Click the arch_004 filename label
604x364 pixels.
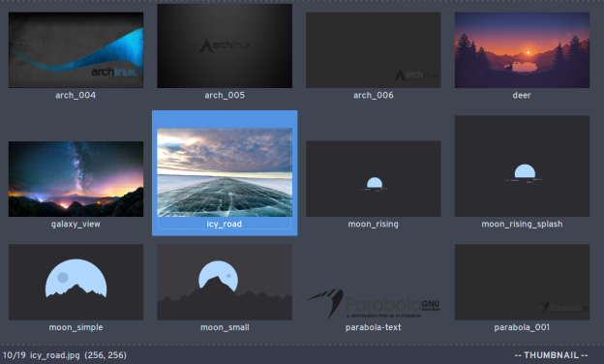pyautogui.click(x=75, y=95)
